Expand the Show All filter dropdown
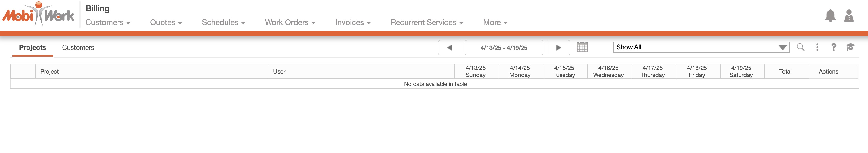Viewport: 868px width, 153px height. tap(701, 47)
